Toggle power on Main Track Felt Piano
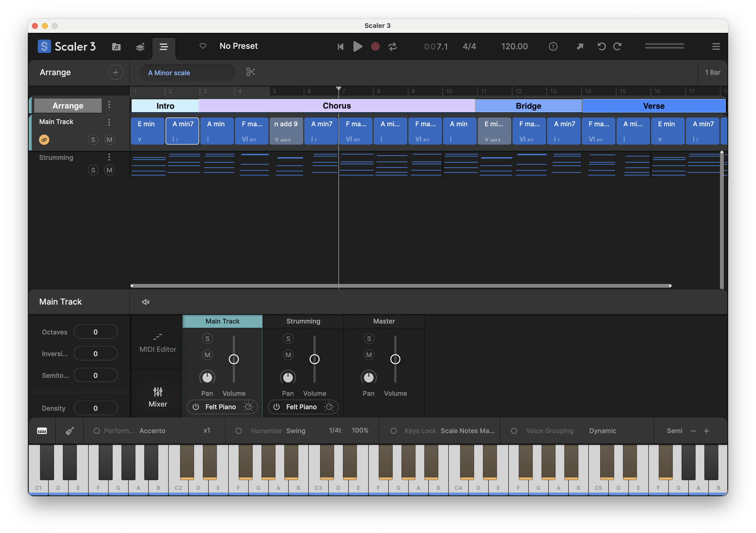 (195, 407)
